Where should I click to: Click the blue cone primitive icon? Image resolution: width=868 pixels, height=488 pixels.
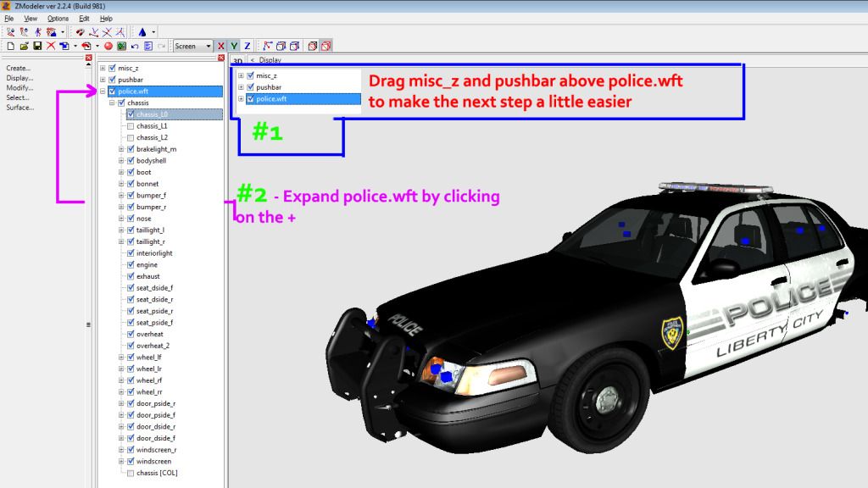[142, 32]
